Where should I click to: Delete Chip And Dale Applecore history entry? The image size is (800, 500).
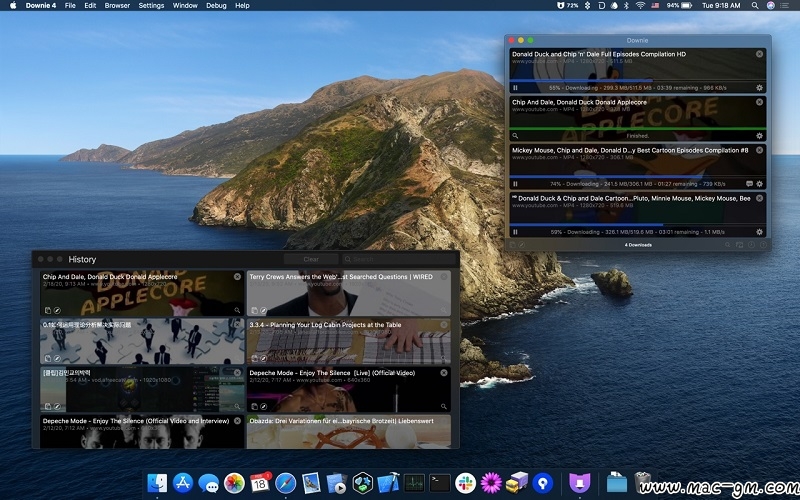(x=237, y=277)
